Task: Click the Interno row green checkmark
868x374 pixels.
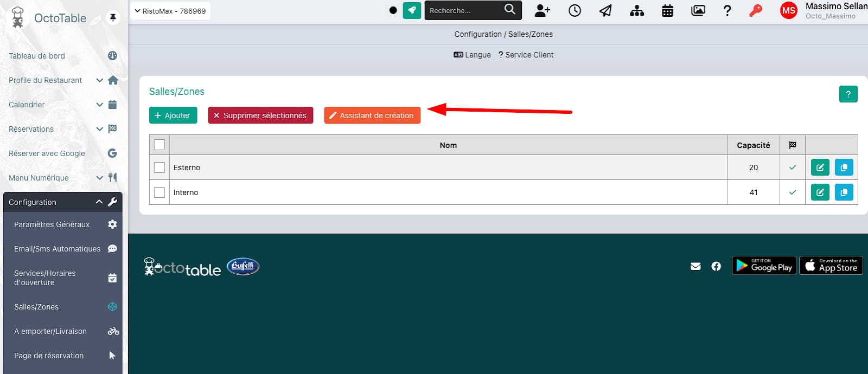Action: coord(793,192)
